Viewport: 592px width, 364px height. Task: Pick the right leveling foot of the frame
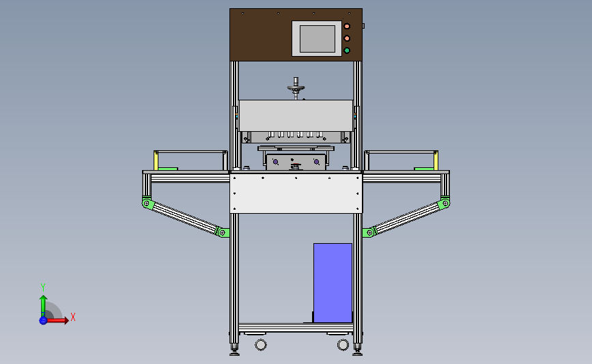coord(358,349)
